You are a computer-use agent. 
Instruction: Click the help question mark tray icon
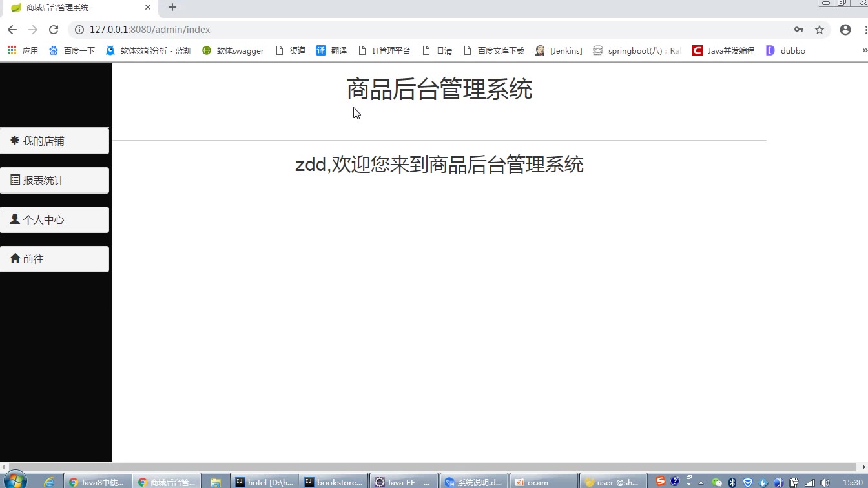[x=675, y=482]
